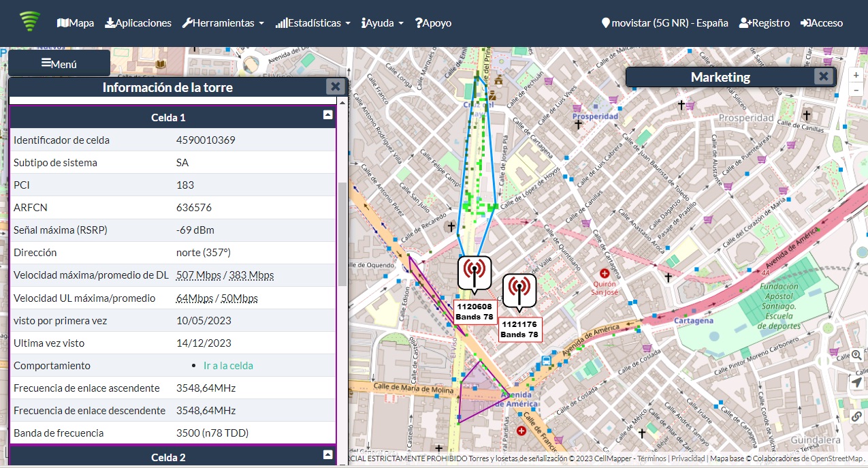Click the CellMapper signal logo
This screenshot has height=468, width=868.
click(30, 22)
